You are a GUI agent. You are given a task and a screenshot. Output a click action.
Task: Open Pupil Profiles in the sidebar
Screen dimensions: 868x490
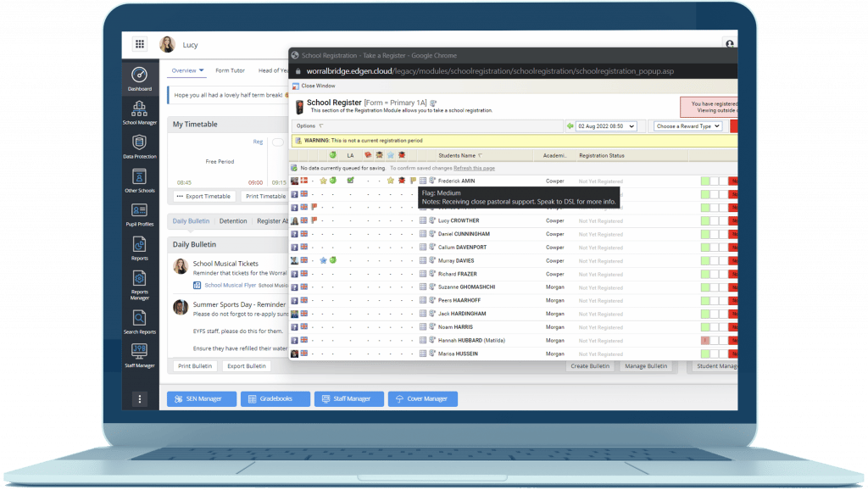140,214
